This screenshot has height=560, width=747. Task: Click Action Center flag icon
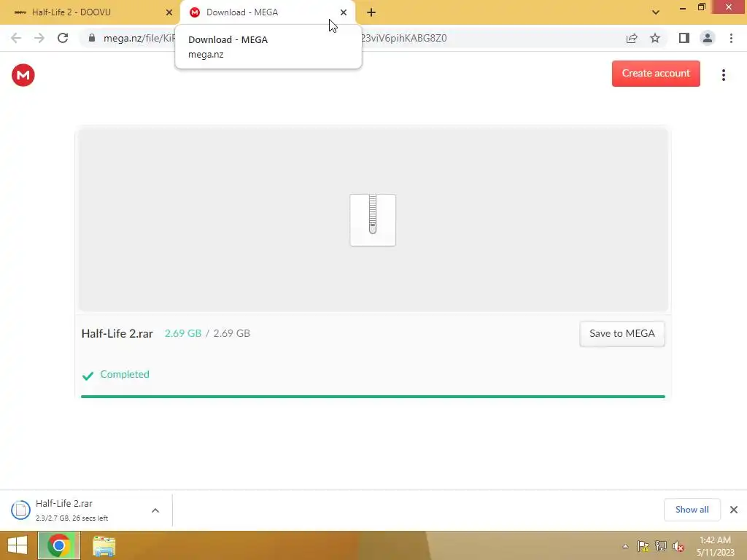pyautogui.click(x=643, y=546)
